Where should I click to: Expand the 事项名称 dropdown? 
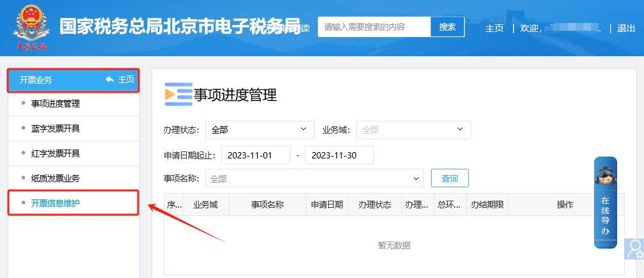314,179
